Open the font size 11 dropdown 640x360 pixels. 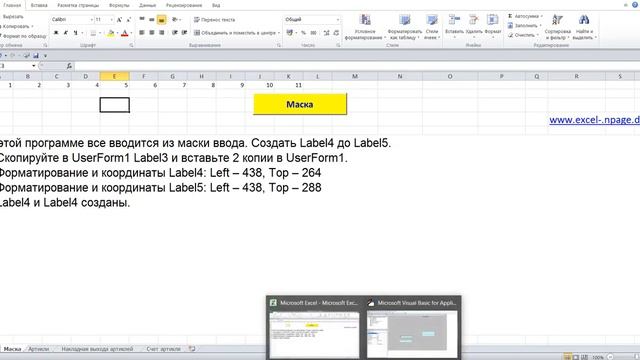(111, 20)
